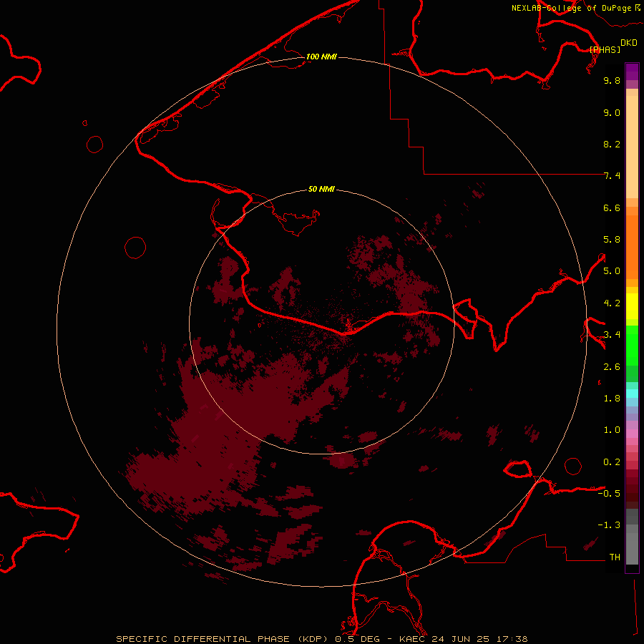
Task: Click the 1.0 scale value
Action: (x=612, y=430)
